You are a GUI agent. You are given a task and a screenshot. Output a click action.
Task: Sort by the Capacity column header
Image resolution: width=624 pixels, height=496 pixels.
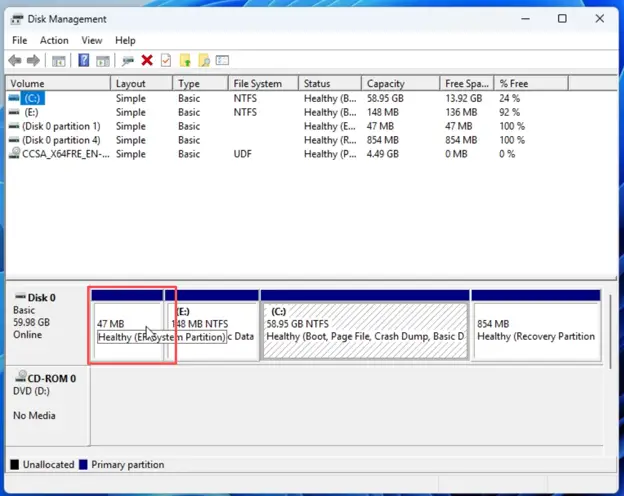pos(400,84)
